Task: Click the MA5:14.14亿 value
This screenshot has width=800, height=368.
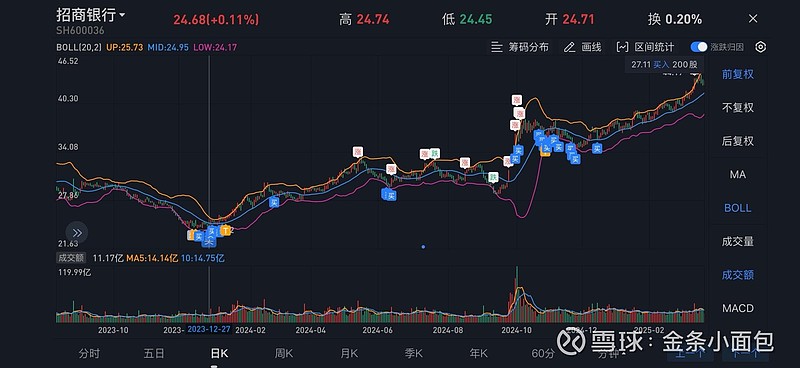Action: (152, 258)
